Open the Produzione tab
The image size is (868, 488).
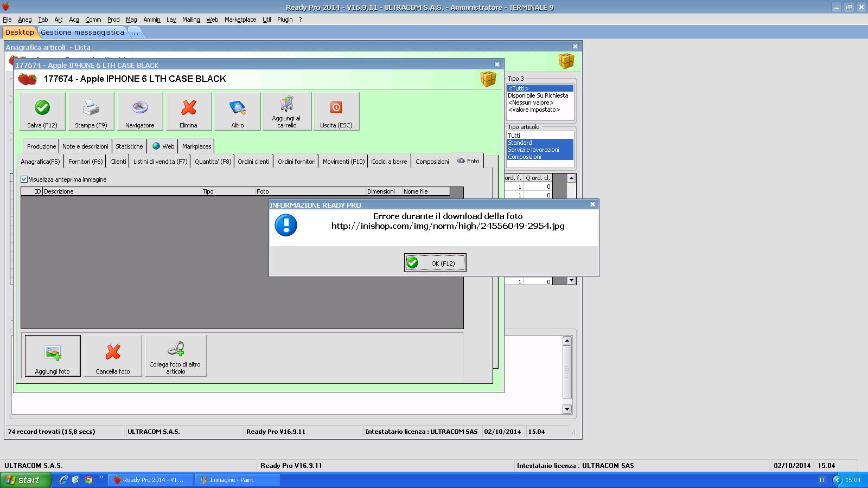tap(42, 146)
